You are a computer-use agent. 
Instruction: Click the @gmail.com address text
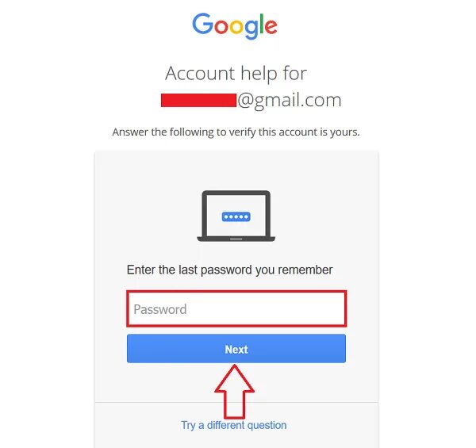[x=290, y=101]
